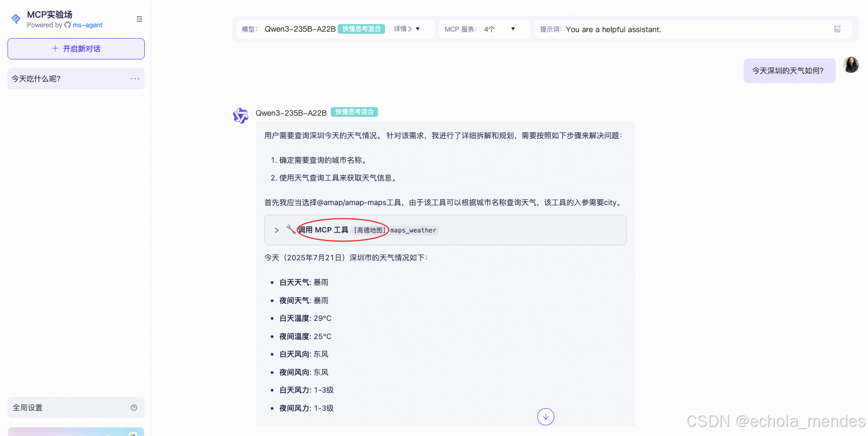Click the help icon next to 全局设置
The image size is (868, 436).
pos(134,408)
